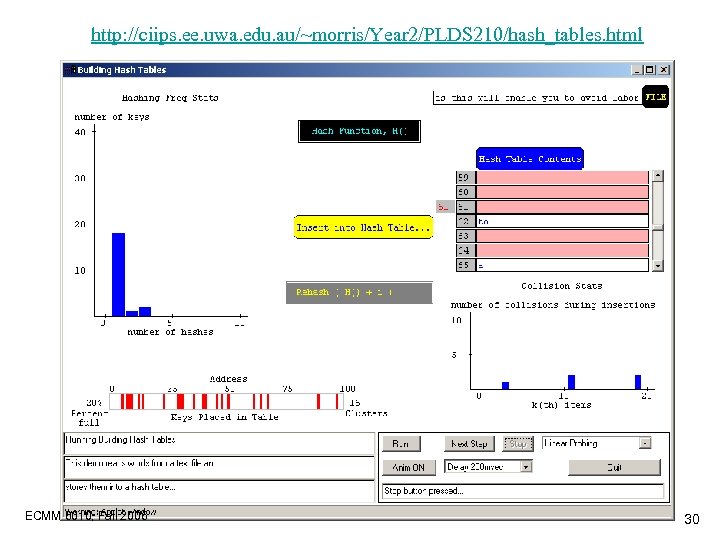Viewport: 720px width, 540px height.
Task: Click the Hash Function H() box
Action: pos(359,131)
